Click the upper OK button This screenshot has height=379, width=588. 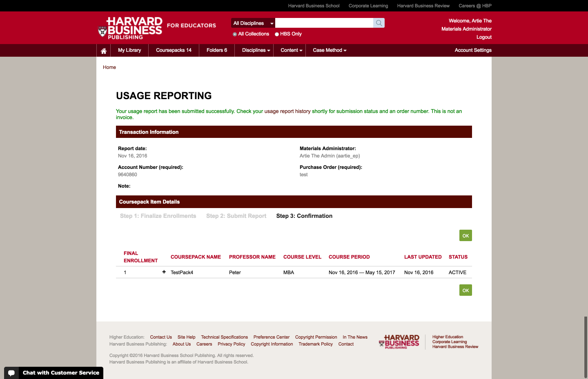(x=465, y=236)
